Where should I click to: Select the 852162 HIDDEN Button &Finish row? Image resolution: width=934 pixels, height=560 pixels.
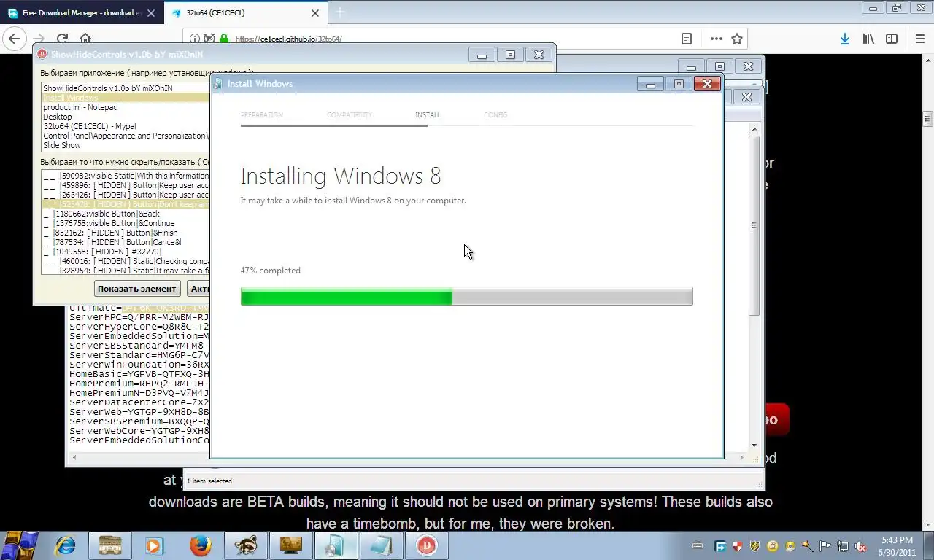[126, 233]
